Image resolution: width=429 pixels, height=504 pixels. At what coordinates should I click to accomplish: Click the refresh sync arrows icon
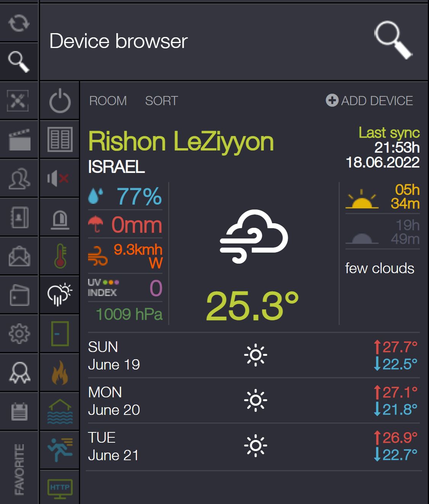[19, 23]
